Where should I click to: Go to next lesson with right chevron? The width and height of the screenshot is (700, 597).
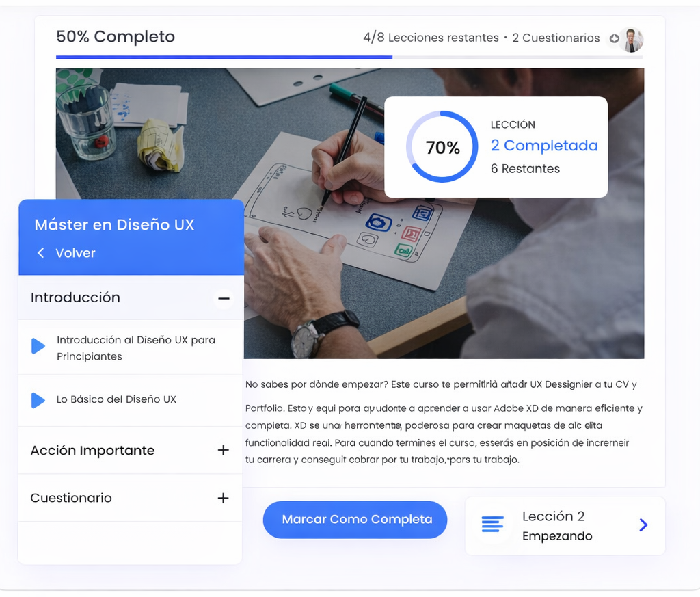tap(643, 525)
